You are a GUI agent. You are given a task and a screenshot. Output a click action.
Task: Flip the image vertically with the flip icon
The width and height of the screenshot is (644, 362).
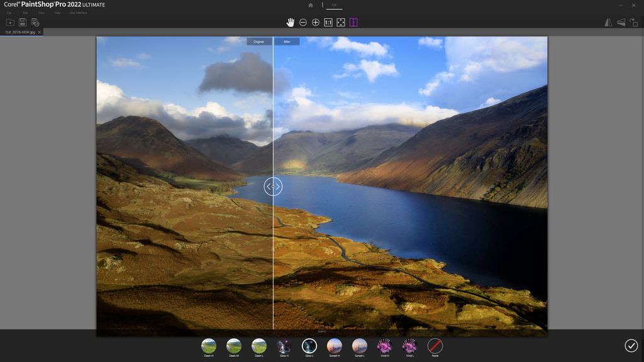coord(620,22)
